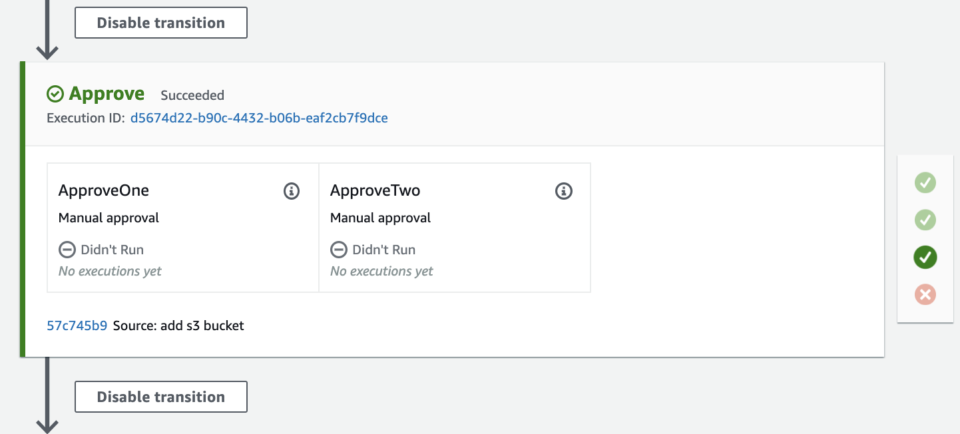Click the Source: add s3 bucket text

click(x=179, y=326)
